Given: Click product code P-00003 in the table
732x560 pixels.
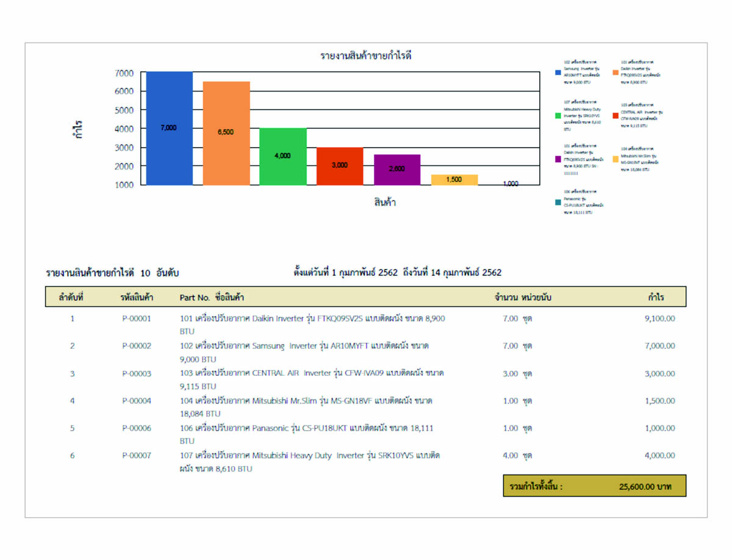Looking at the screenshot, I should (136, 373).
